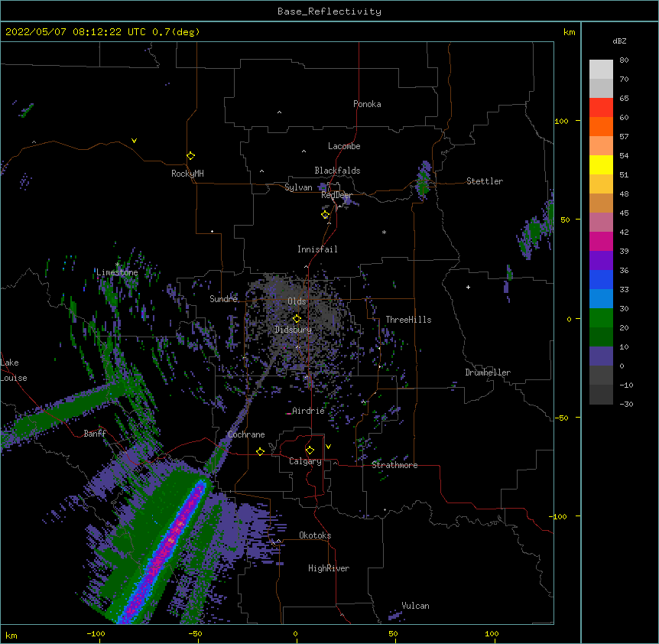659x644 pixels.
Task: Click the yellow V marker east of Calgary
Action: 328,447
